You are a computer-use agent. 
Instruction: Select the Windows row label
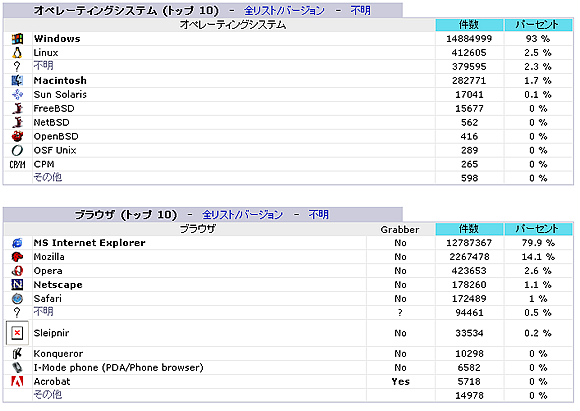pyautogui.click(x=57, y=39)
